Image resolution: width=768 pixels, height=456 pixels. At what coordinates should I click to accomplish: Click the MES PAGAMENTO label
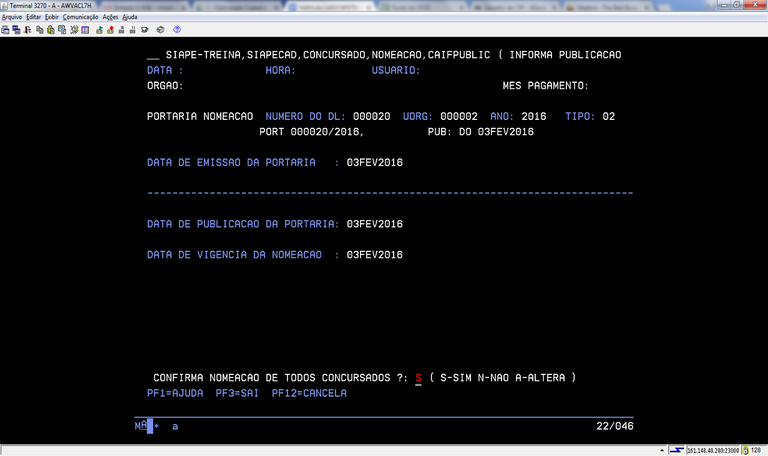(546, 86)
